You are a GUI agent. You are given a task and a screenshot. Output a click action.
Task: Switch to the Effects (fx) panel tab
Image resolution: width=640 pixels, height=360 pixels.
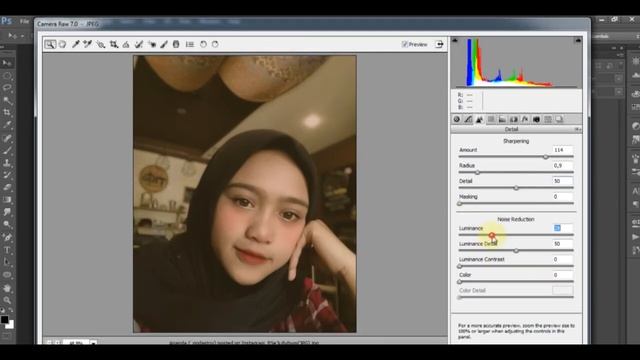click(x=525, y=119)
